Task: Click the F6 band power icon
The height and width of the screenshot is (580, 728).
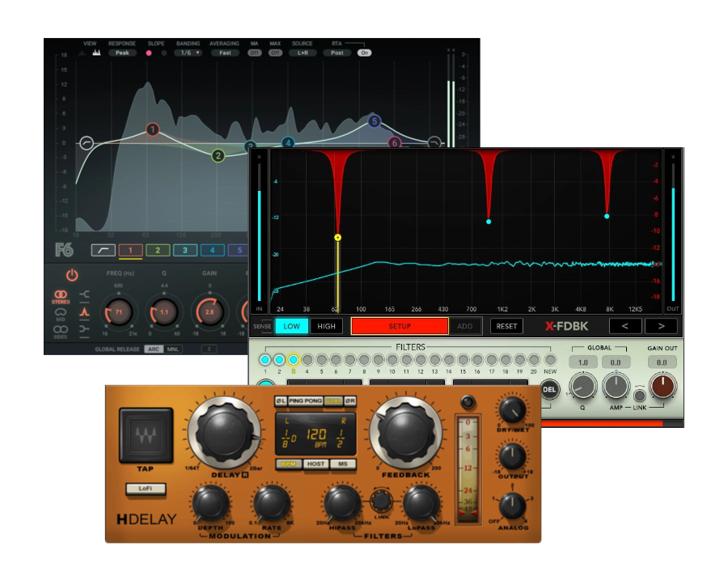Action: 72,275
